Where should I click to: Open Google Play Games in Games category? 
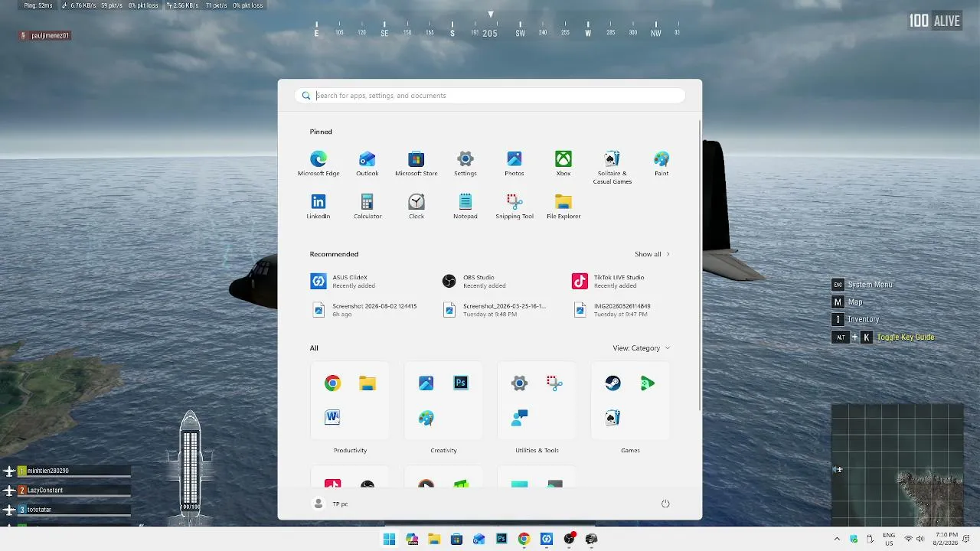[648, 383]
